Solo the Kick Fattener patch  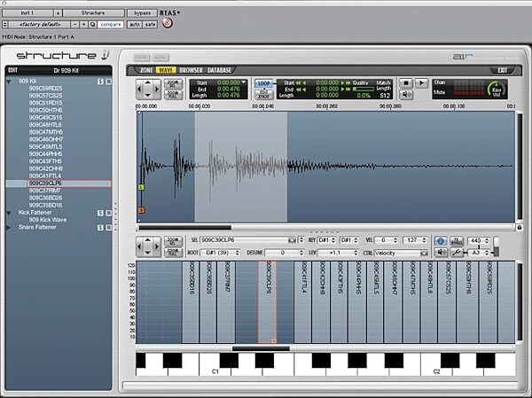100,213
